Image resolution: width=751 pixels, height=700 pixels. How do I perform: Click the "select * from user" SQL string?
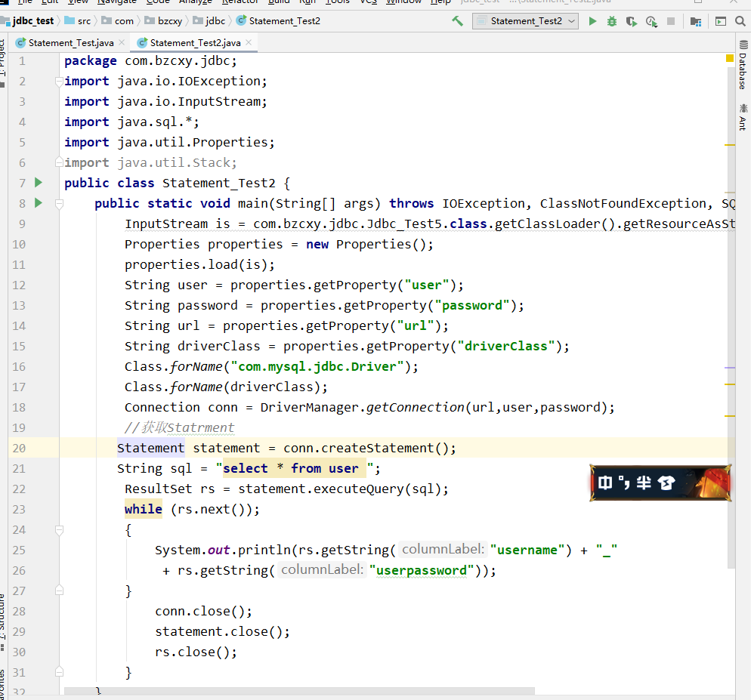(x=294, y=468)
